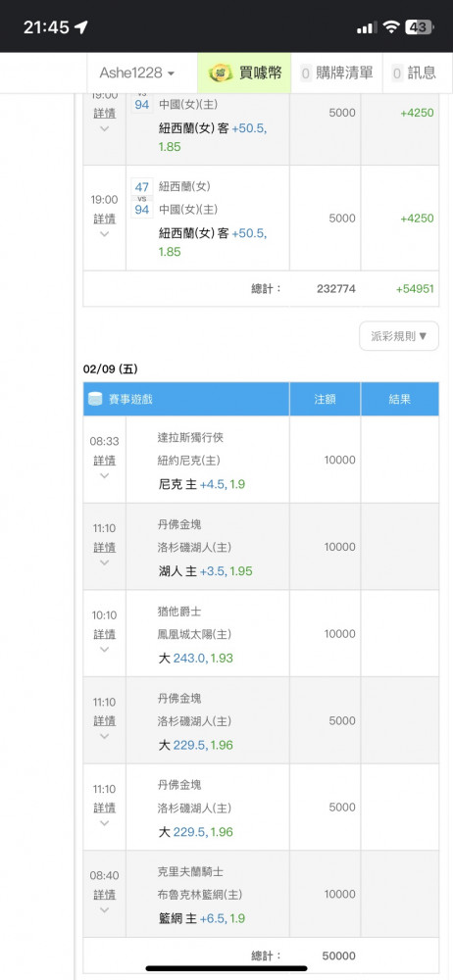Click the 詳情 link for 湖人 +3.5 bet
This screenshot has height=980, width=453.
(x=105, y=547)
